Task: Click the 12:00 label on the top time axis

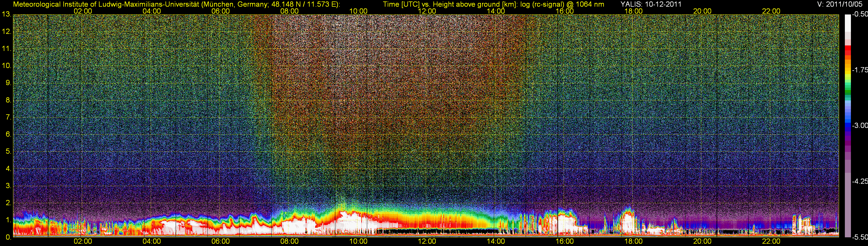Action: pyautogui.click(x=427, y=11)
